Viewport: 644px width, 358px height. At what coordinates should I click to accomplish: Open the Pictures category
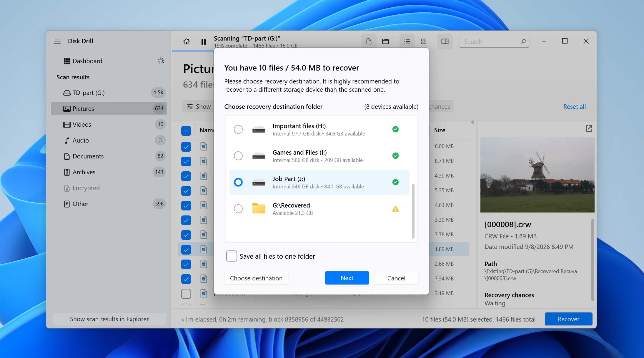coord(109,108)
